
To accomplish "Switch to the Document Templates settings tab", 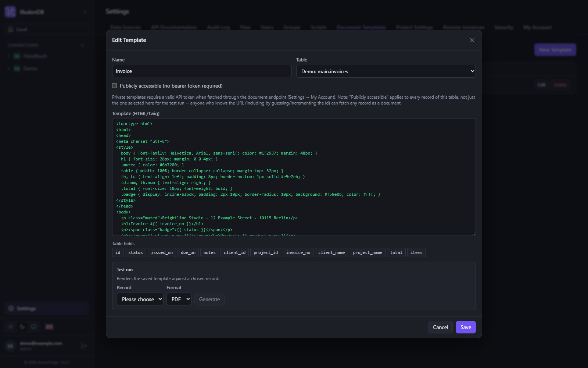I will pos(361,27).
